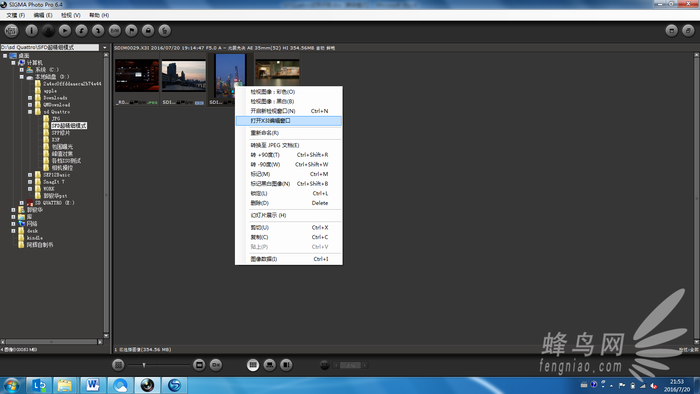Viewport: 700px width, 394px height.
Task: Expand the SD QUATTRO (E:) drive node
Action: (21, 203)
